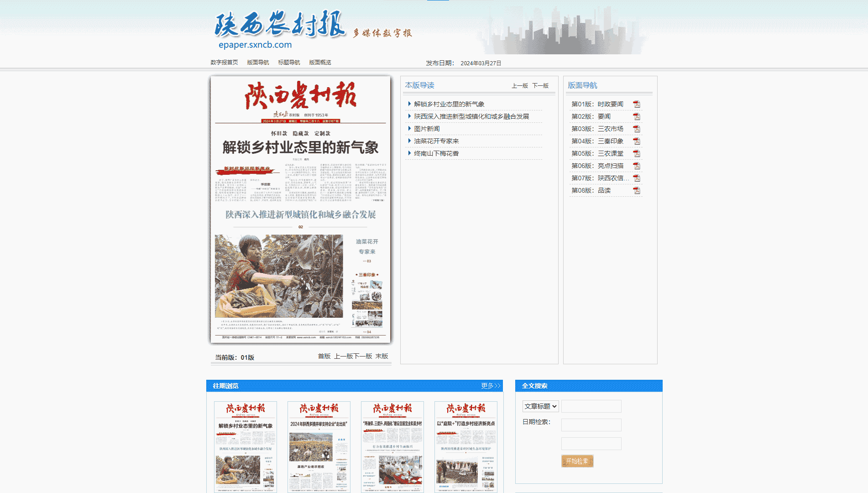Click the 发布日期 2024年03月27日 text
Image resolution: width=868 pixels, height=493 pixels.
pyautogui.click(x=464, y=63)
